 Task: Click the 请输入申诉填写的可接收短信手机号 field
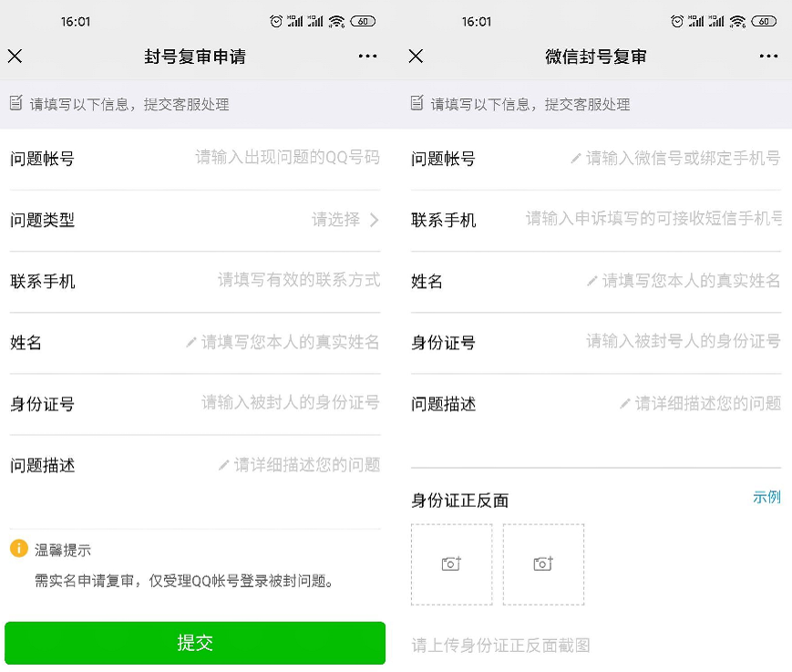653,219
